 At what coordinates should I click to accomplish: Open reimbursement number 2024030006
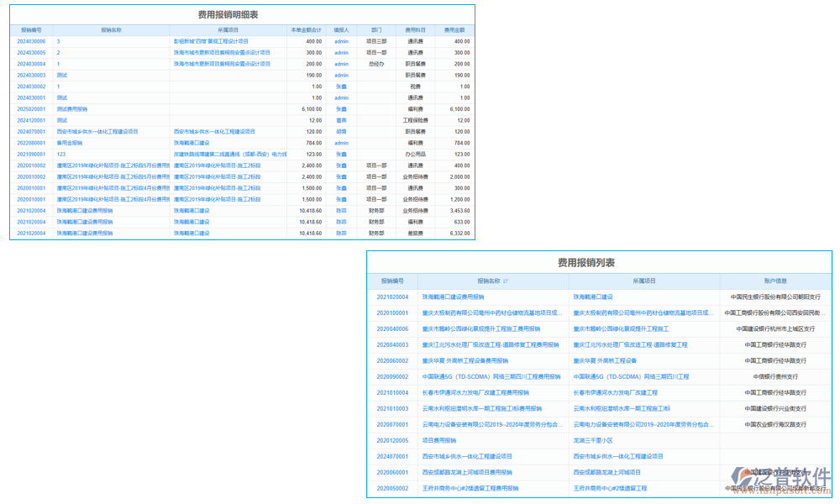point(31,41)
